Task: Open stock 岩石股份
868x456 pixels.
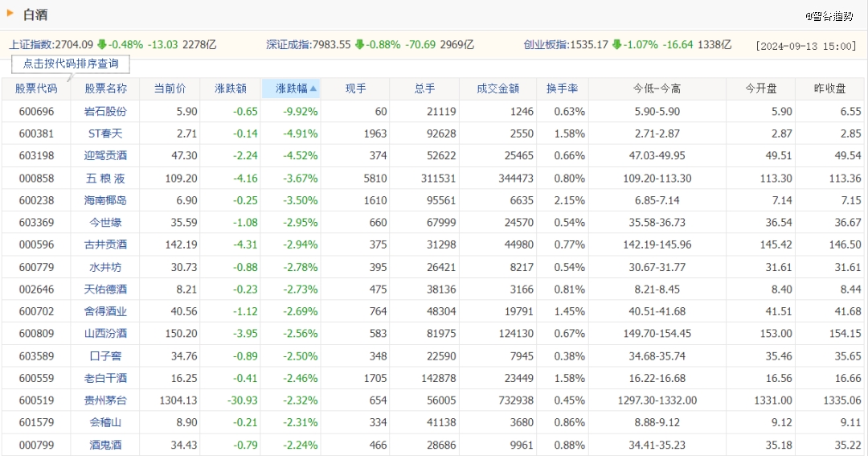Action: (105, 111)
